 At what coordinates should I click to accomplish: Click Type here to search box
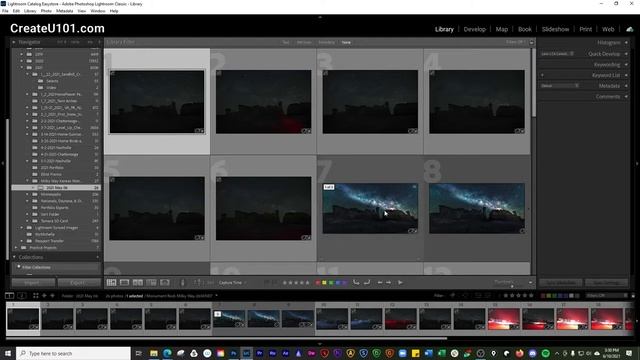[73, 353]
